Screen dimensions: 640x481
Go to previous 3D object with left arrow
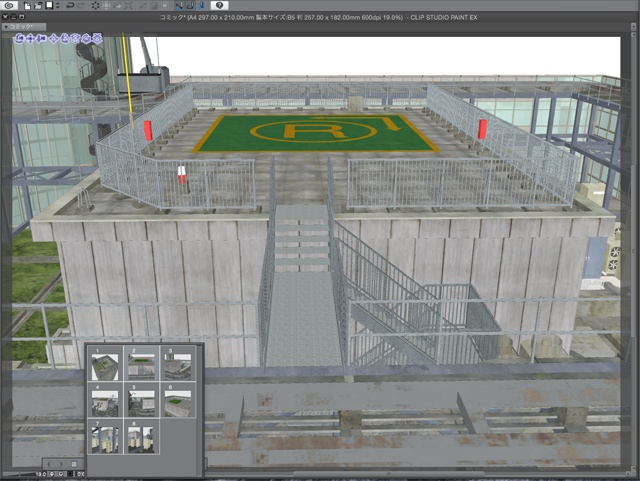coord(49,464)
